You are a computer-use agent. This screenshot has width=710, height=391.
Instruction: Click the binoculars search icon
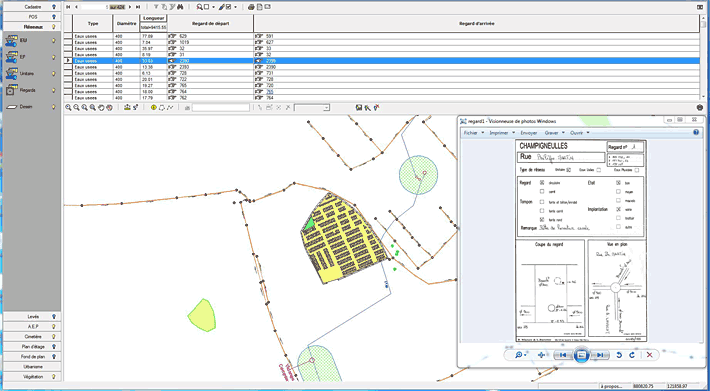(x=179, y=7)
